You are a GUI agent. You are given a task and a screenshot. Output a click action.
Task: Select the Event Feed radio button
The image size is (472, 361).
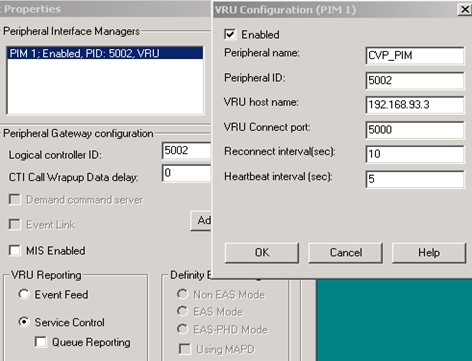coord(24,294)
